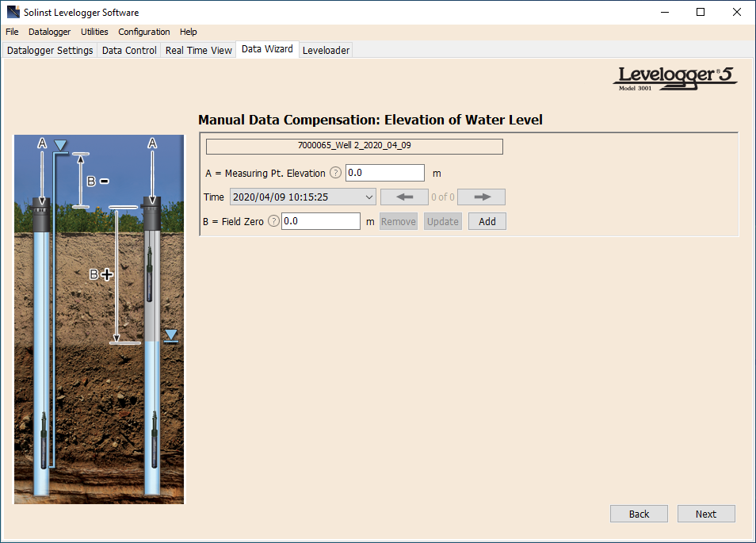
Task: Open the Utilities menu
Action: tap(94, 32)
